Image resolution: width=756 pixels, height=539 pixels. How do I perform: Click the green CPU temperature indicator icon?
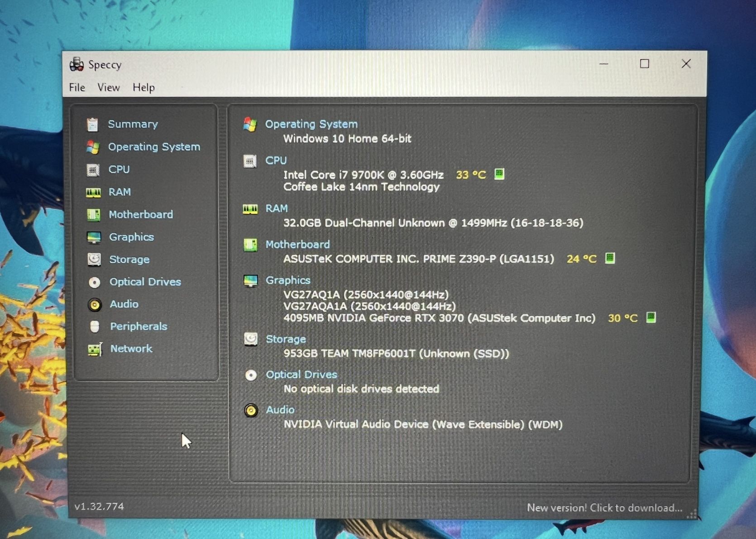(x=499, y=174)
